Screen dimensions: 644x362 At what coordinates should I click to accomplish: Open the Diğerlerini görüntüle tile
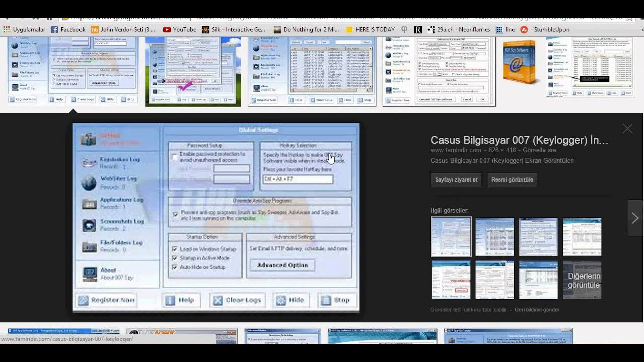[x=582, y=280]
